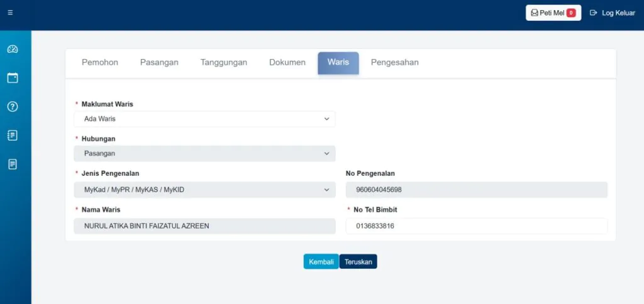Screen dimensions: 644x304
Task: Select the Waris tab
Action: tap(338, 63)
